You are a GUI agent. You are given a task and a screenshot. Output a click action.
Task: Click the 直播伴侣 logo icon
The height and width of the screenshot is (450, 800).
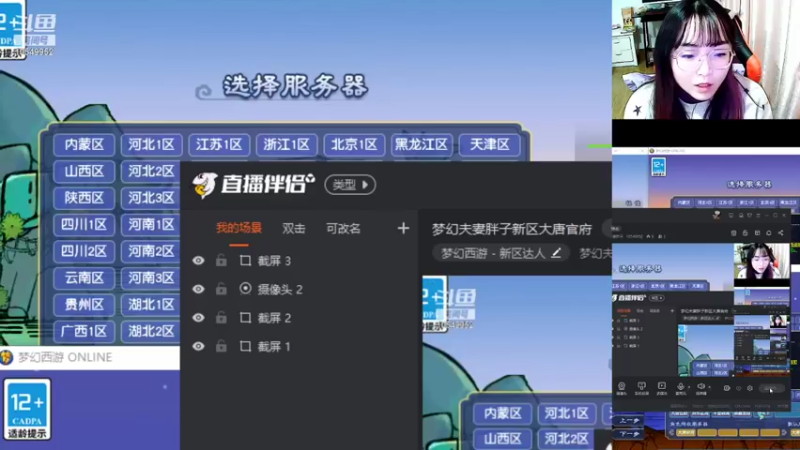click(x=205, y=185)
